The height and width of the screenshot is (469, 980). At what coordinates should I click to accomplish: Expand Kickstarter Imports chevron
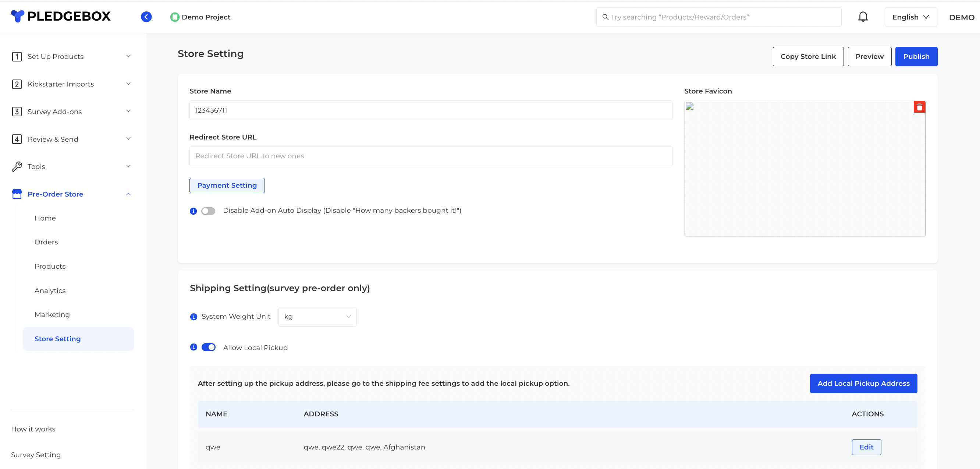click(x=128, y=84)
